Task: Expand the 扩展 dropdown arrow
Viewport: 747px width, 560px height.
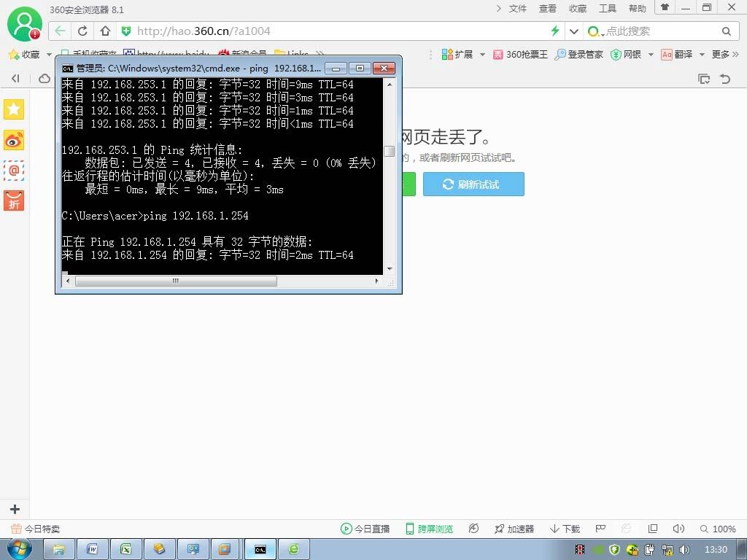Action: click(482, 55)
